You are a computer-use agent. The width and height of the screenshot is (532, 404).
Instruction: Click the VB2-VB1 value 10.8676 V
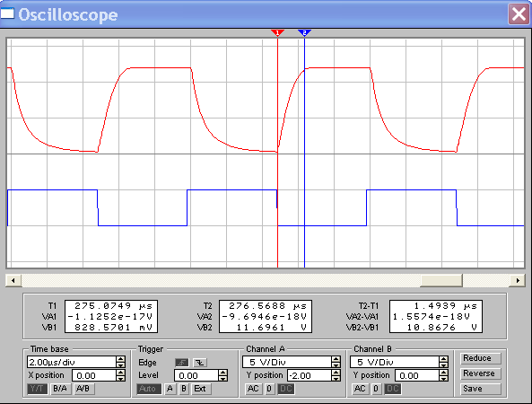point(442,328)
